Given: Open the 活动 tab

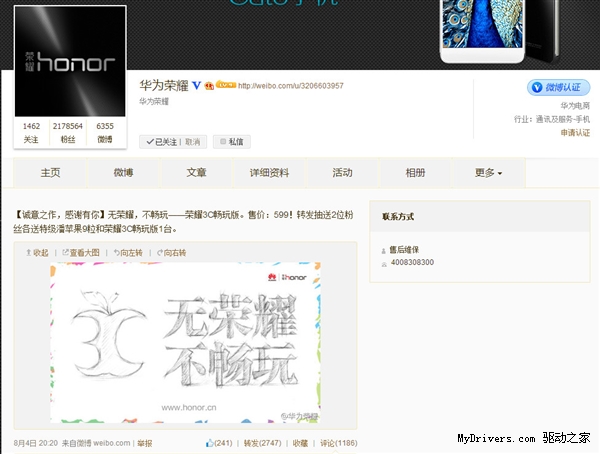Looking at the screenshot, I should pos(342,173).
